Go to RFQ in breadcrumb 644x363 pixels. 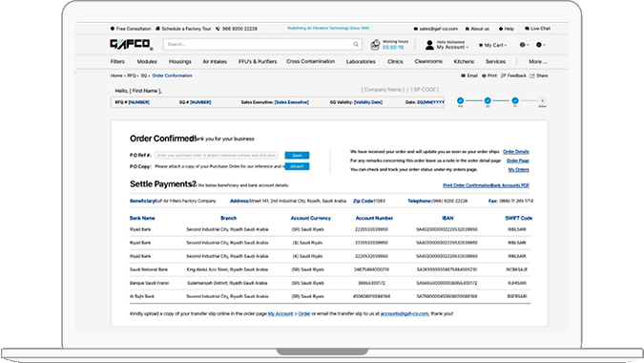pos(131,75)
